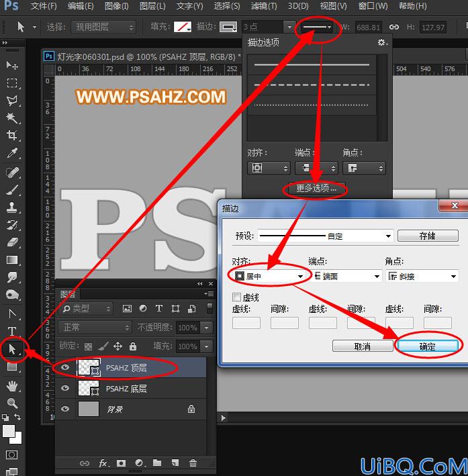
Task: Open the stroke line type dropdown
Action: point(317,28)
